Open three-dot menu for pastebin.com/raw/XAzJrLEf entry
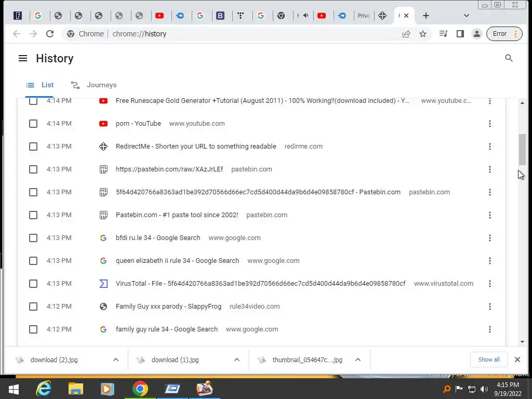532x399 pixels. (x=489, y=169)
